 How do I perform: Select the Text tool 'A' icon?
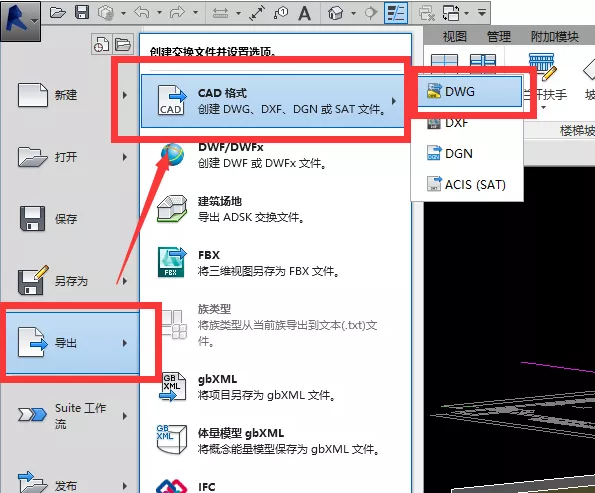click(x=304, y=14)
